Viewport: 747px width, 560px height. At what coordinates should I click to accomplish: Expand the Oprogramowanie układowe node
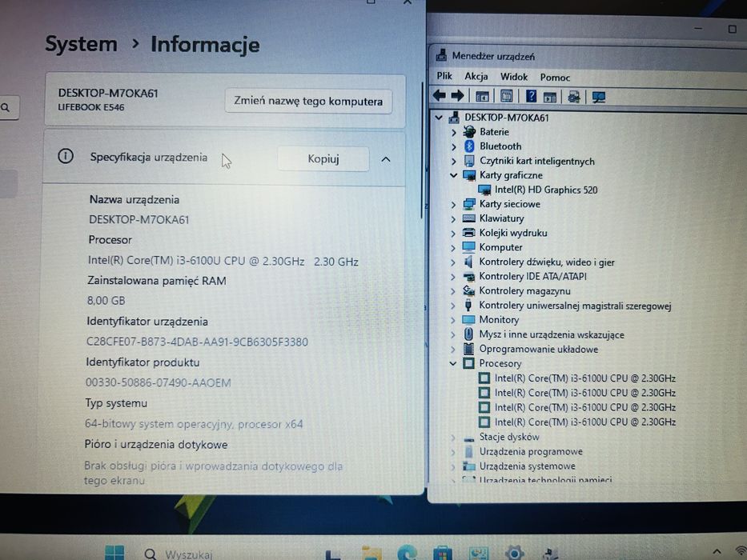pyautogui.click(x=453, y=349)
